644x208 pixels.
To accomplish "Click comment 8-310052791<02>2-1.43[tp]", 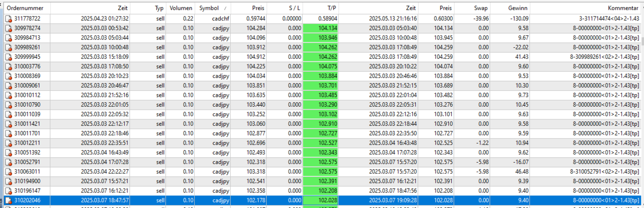I will 605,172.
